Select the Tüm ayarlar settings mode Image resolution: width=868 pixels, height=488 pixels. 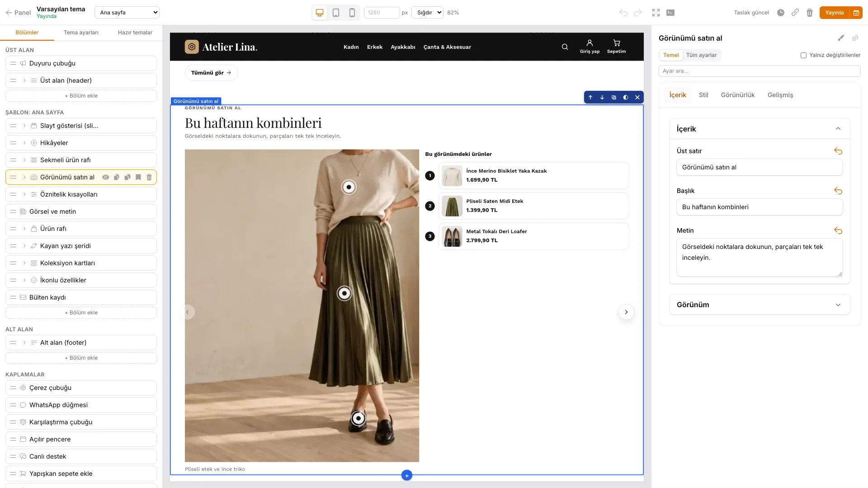[x=701, y=55]
